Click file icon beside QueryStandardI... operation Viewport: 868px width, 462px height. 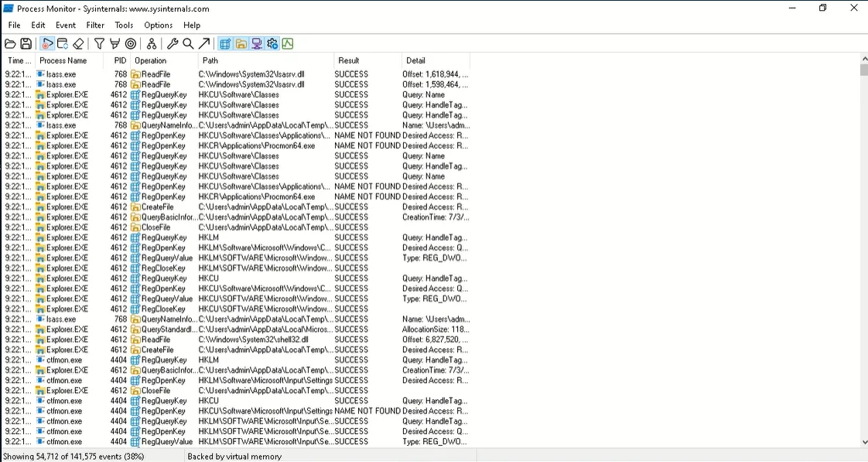(x=135, y=329)
